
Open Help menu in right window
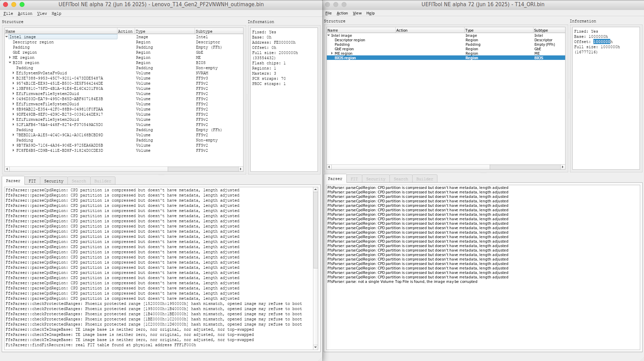click(x=370, y=13)
